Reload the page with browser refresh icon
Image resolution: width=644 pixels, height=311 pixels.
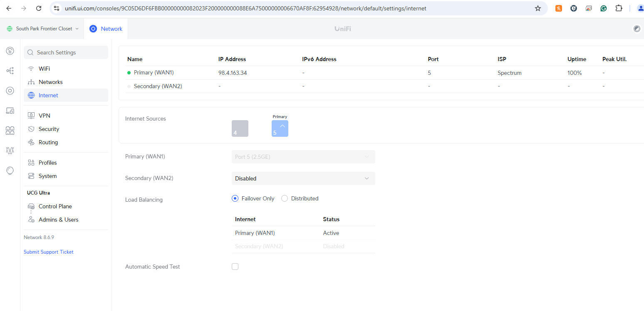pyautogui.click(x=39, y=8)
